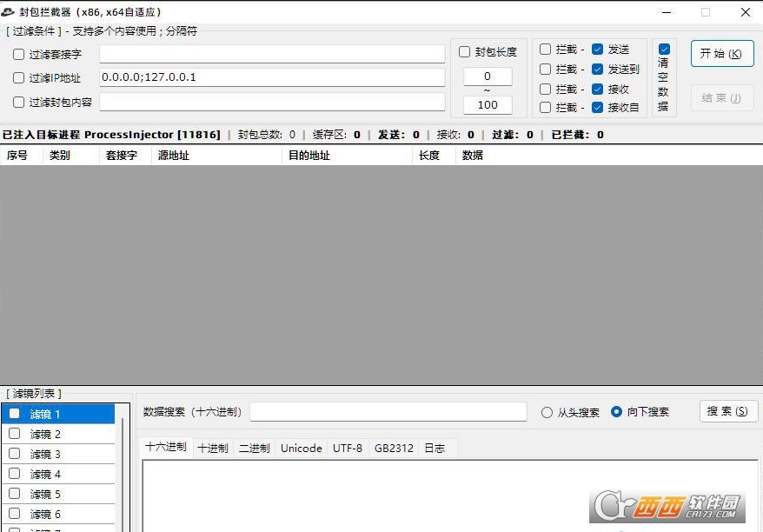Show the 日志 tab
This screenshot has width=763, height=532.
[435, 449]
